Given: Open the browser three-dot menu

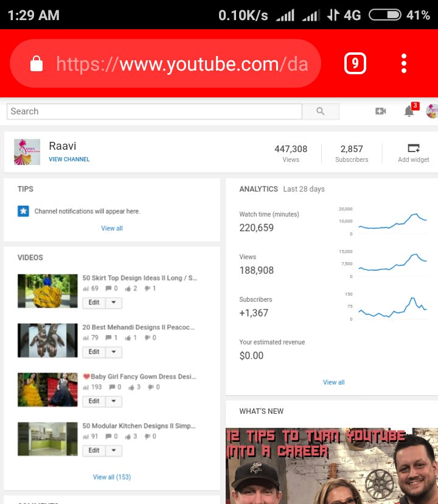Looking at the screenshot, I should (404, 63).
